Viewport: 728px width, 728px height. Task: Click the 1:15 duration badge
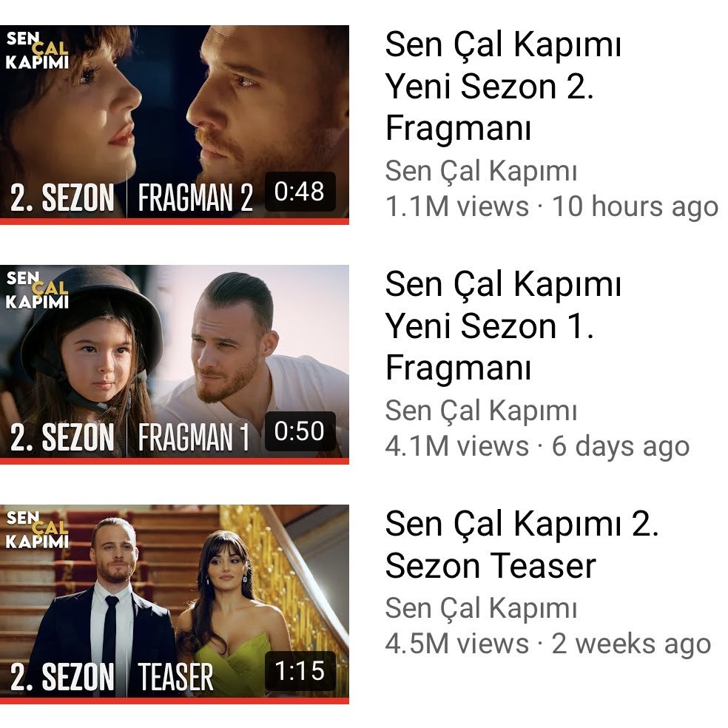click(x=300, y=671)
